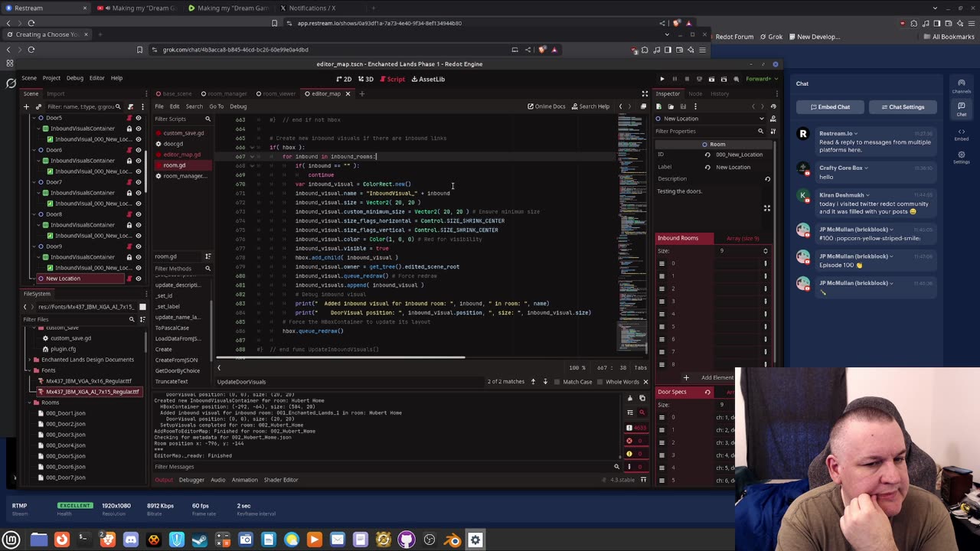The image size is (980, 551).
Task: Open Online Docs
Action: [x=546, y=106]
